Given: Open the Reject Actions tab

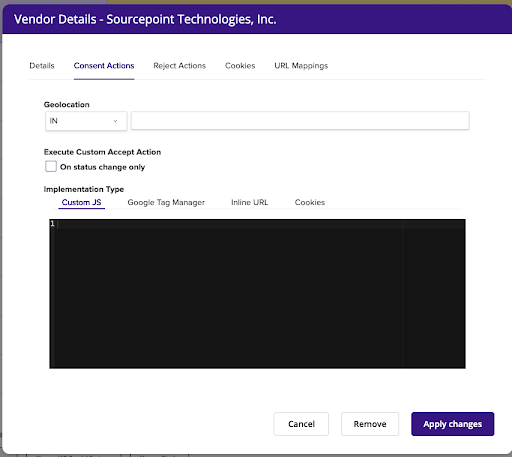Looking at the screenshot, I should (179, 66).
